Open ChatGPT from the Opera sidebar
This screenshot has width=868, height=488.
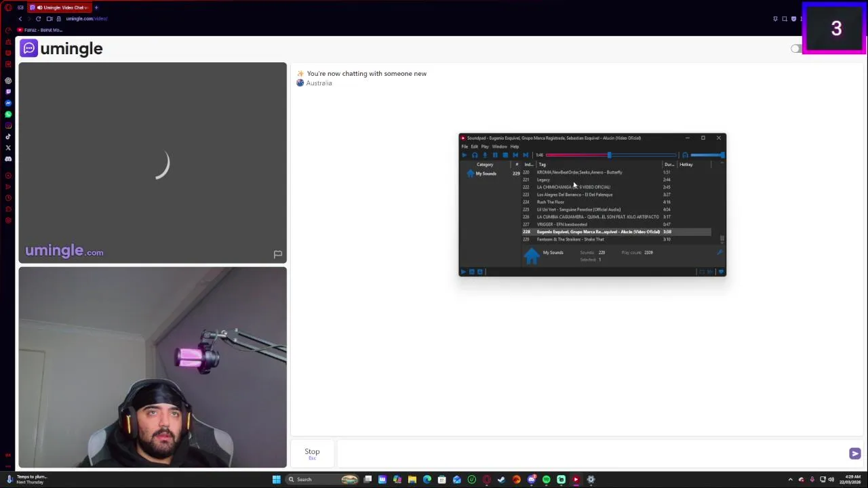tap(8, 81)
